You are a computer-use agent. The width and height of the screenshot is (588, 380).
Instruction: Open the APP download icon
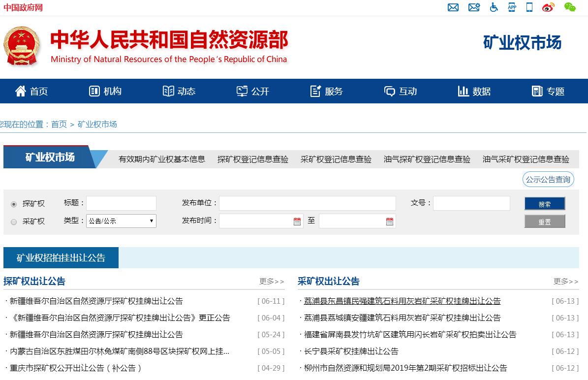512,7
